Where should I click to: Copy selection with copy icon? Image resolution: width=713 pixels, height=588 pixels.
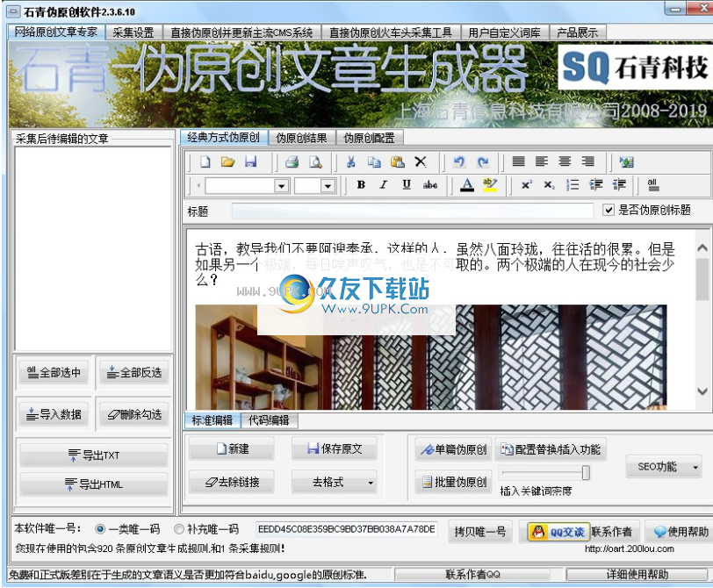374,161
